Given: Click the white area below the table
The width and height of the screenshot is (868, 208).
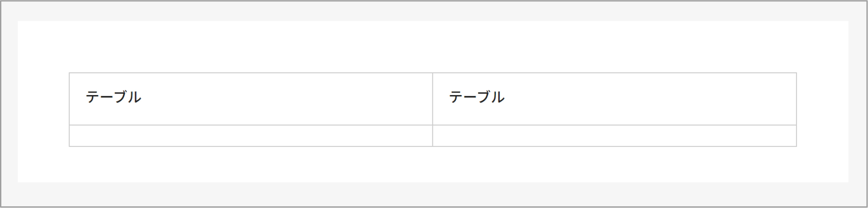Looking at the screenshot, I should (433, 165).
